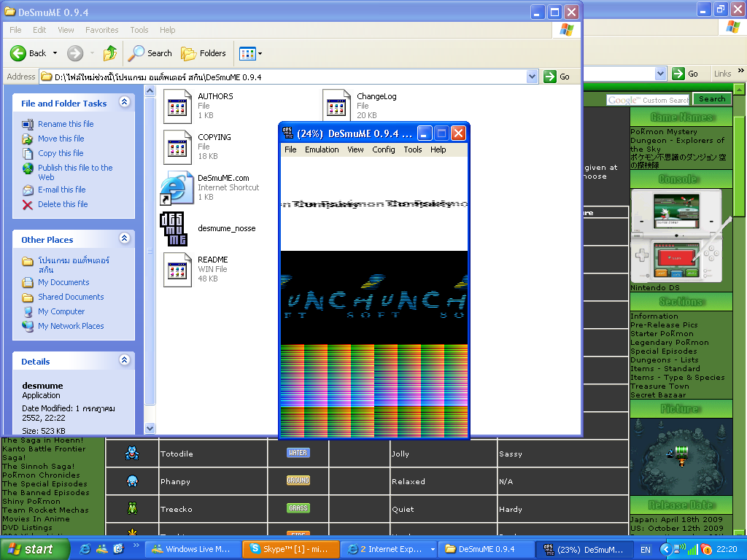The width and height of the screenshot is (747, 560).
Task: Select the desmume_nosse application icon
Action: coord(174,229)
